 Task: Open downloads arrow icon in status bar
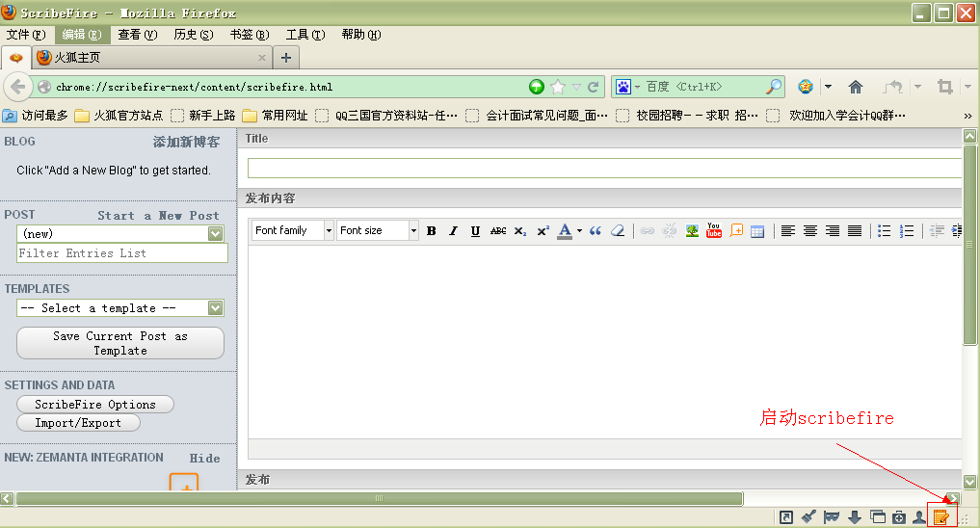[x=854, y=517]
